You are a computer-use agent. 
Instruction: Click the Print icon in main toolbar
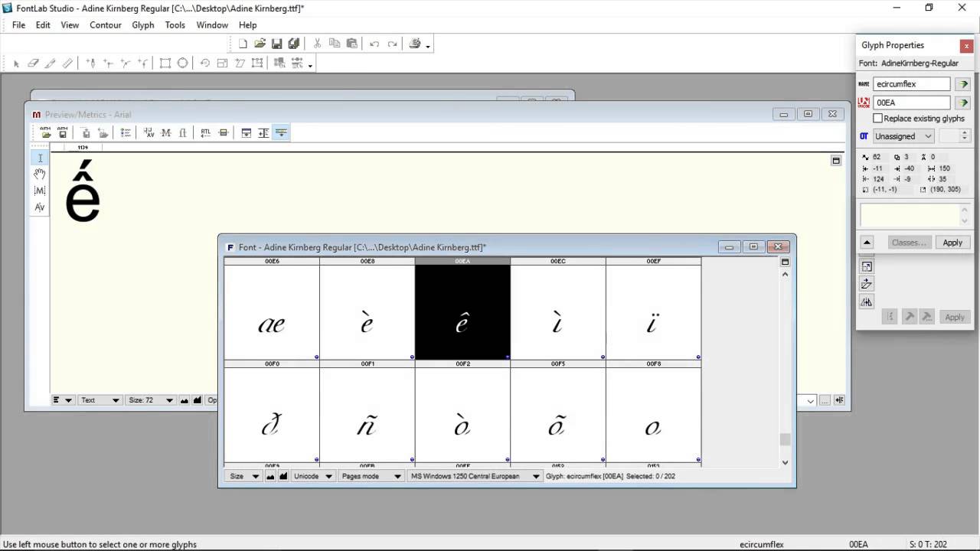pyautogui.click(x=416, y=44)
